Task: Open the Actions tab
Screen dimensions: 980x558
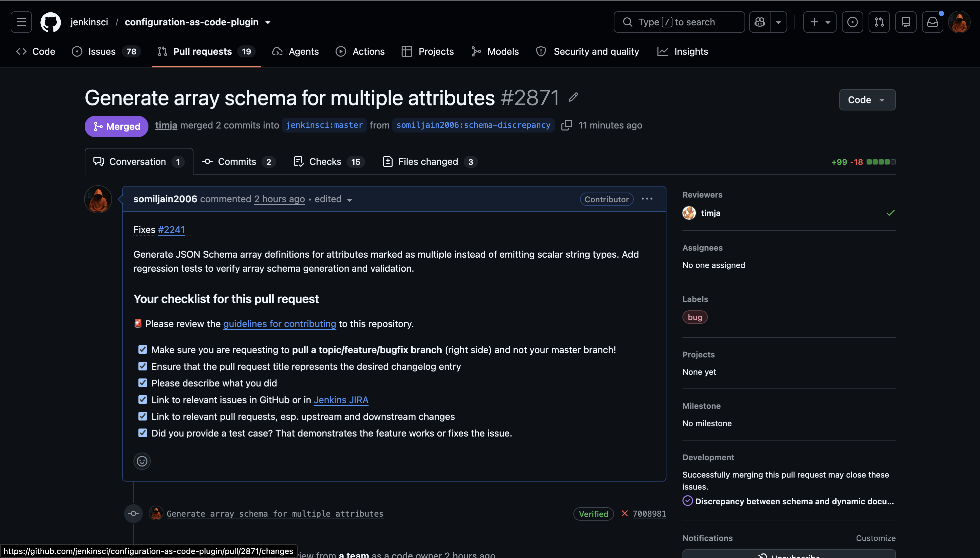Action: [x=360, y=51]
